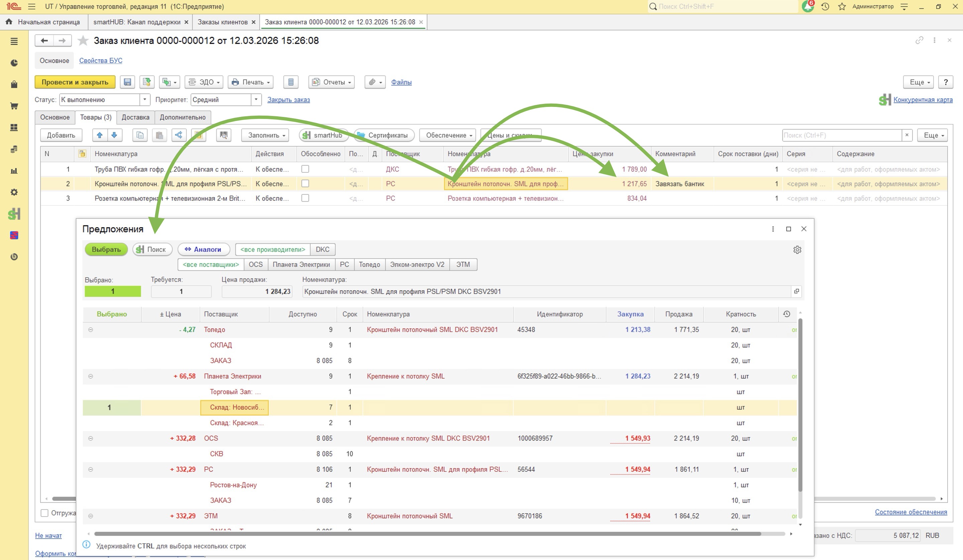Image resolution: width=963 pixels, height=560 pixels.
Task: Open nomenclature field open-button in Предложения
Action: coord(796,291)
